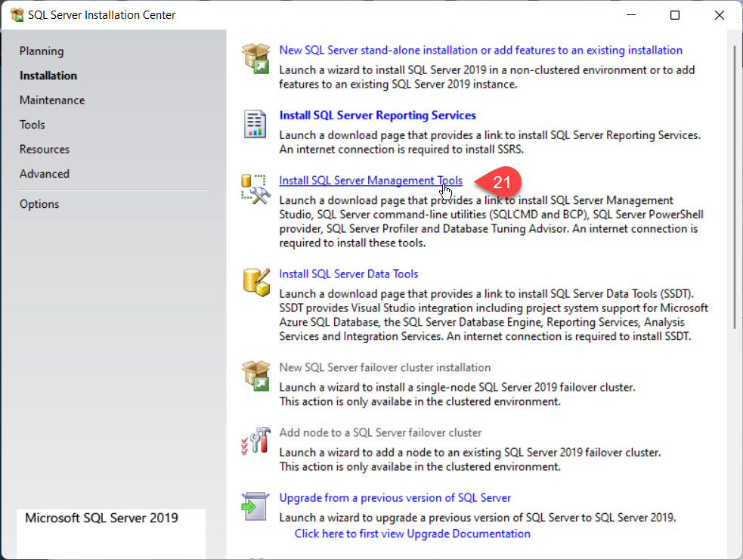Go to the Resources section

[x=45, y=150]
